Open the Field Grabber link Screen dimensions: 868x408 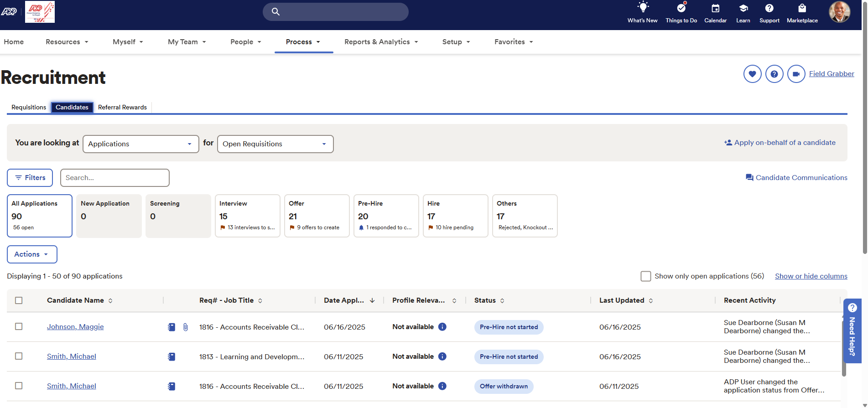[x=832, y=74]
